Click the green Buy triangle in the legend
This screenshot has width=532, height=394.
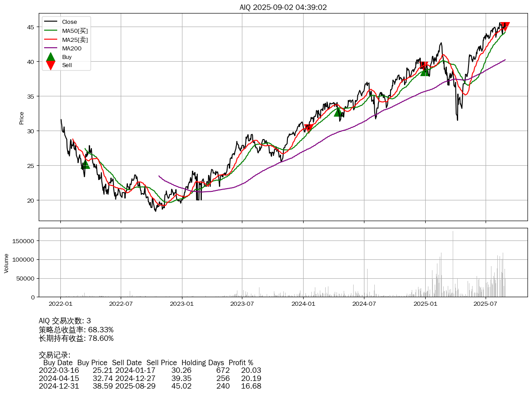tap(51, 57)
